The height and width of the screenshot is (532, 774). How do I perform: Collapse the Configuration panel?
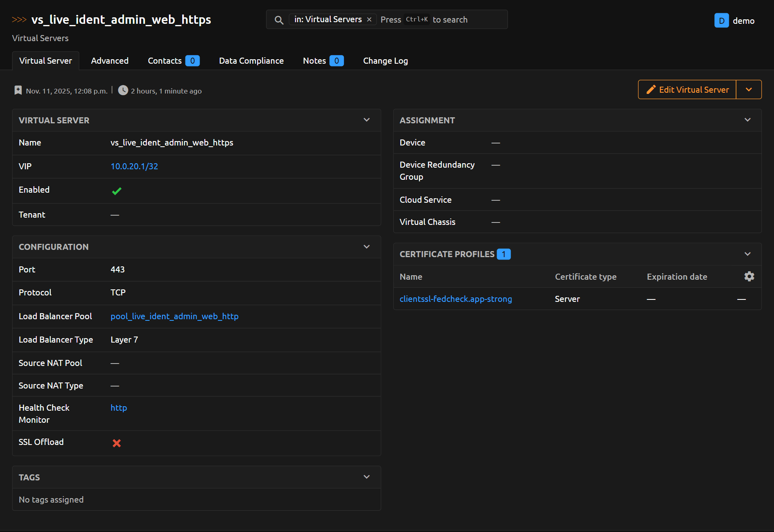pos(366,247)
